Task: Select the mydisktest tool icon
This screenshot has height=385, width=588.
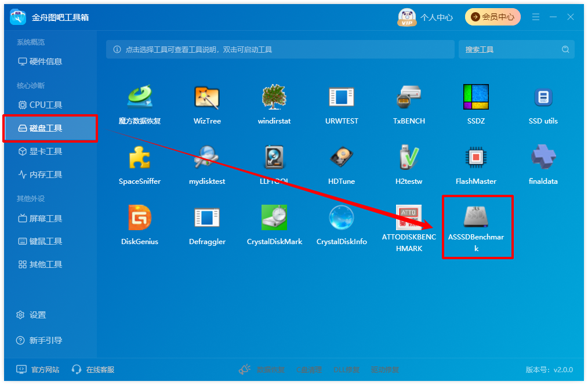Action: tap(207, 157)
